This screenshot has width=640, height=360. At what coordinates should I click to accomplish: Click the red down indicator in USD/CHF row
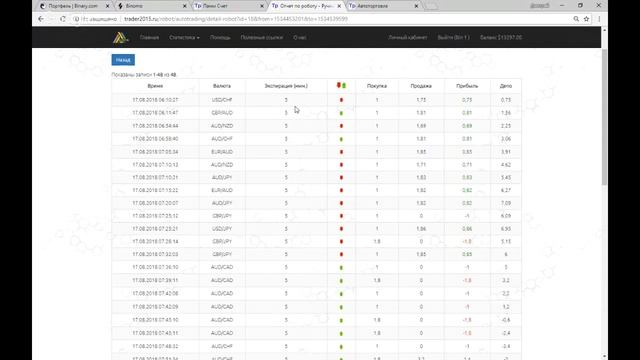[x=341, y=100]
